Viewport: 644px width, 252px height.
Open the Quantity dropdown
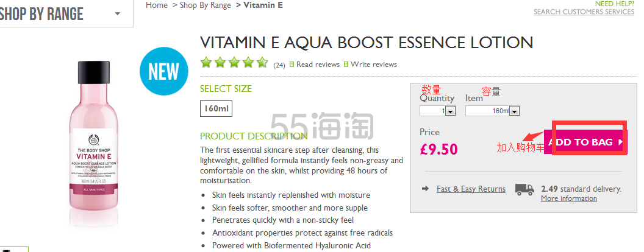(437, 111)
